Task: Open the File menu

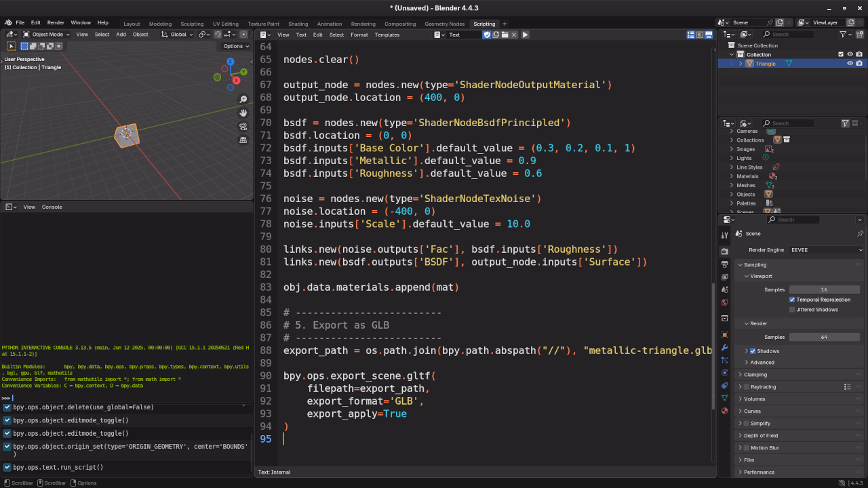Action: 20,23
